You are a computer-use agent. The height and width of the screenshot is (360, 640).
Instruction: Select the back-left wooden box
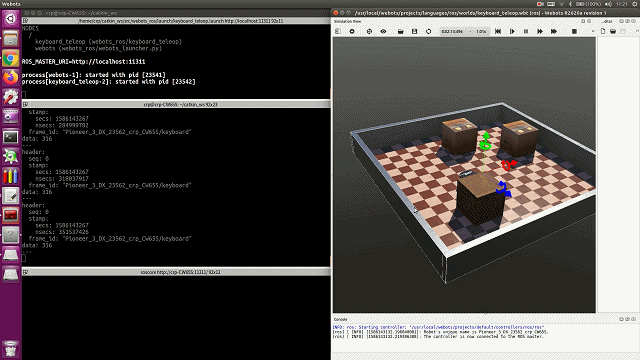pos(460,136)
